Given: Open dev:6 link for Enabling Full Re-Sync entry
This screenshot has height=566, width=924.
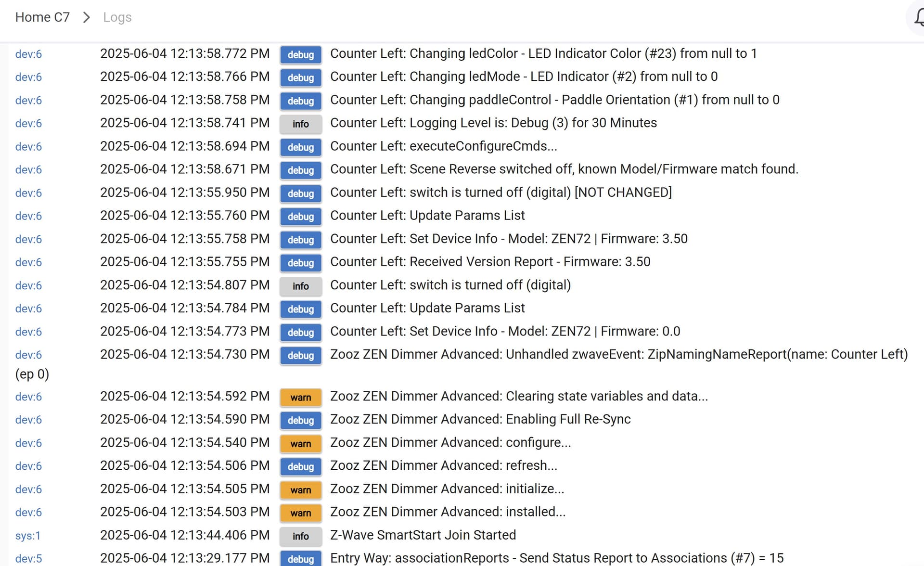Looking at the screenshot, I should (28, 420).
